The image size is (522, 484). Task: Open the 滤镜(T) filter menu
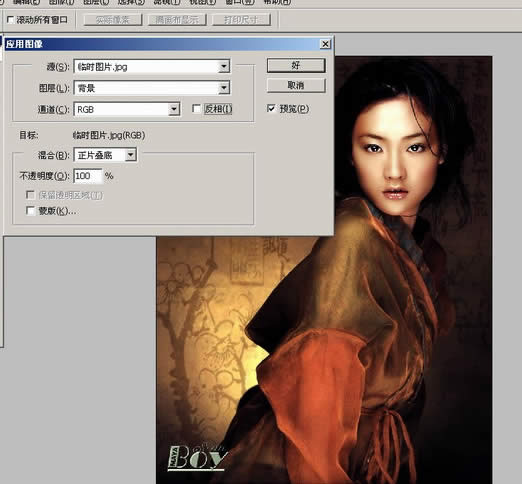(x=167, y=2)
